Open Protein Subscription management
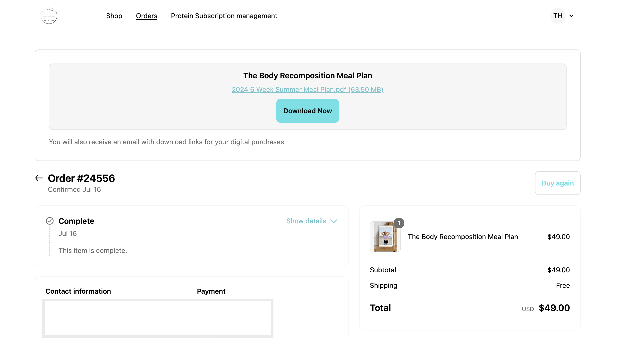This screenshot has width=644, height=338. [x=224, y=16]
